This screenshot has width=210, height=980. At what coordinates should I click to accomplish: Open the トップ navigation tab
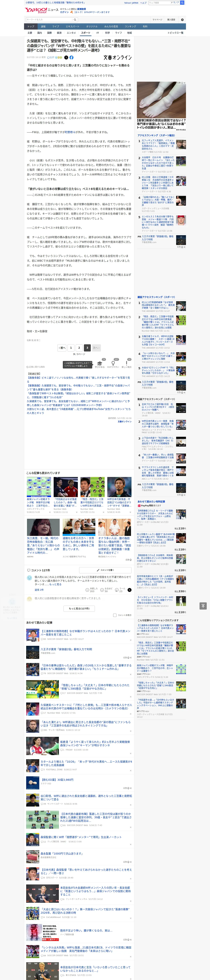(x=31, y=27)
